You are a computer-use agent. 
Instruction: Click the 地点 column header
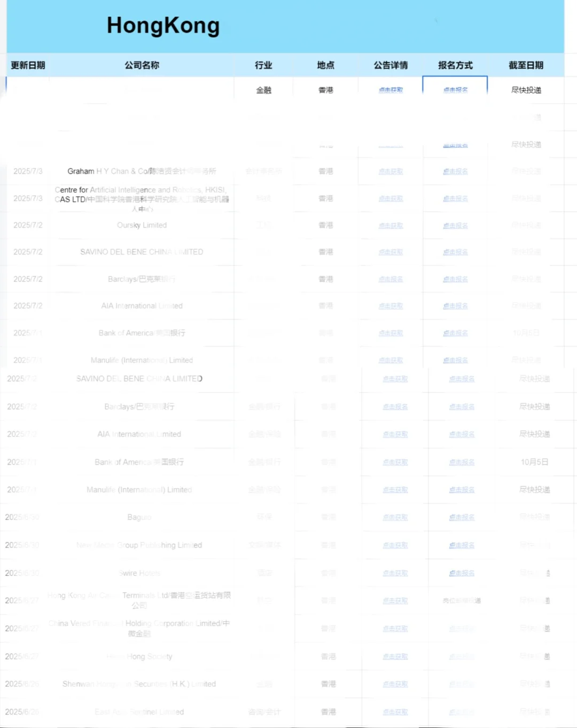pyautogui.click(x=326, y=65)
